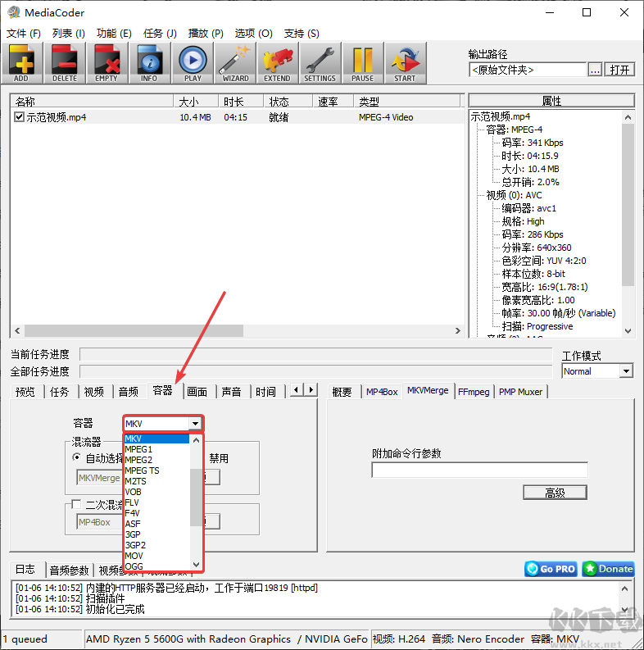Click the 打开 output folder button
This screenshot has width=644, height=650.
point(619,70)
